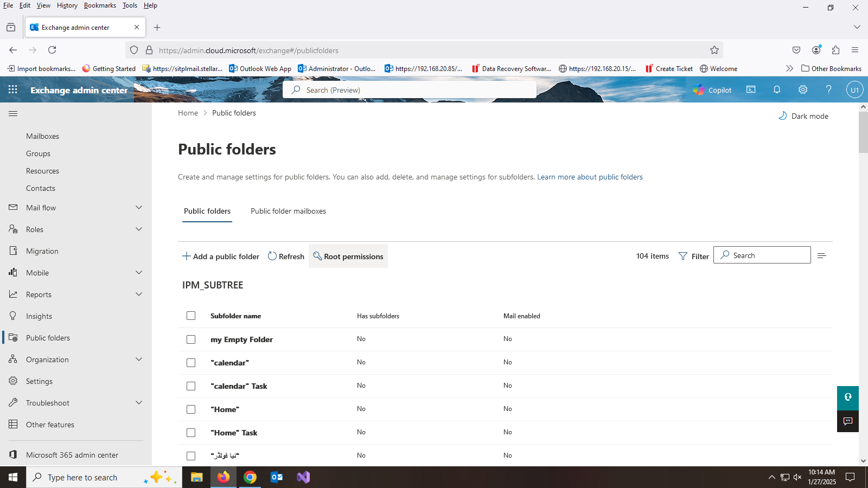The width and height of the screenshot is (868, 488).
Task: Select the Public folders tab
Action: coord(207,211)
